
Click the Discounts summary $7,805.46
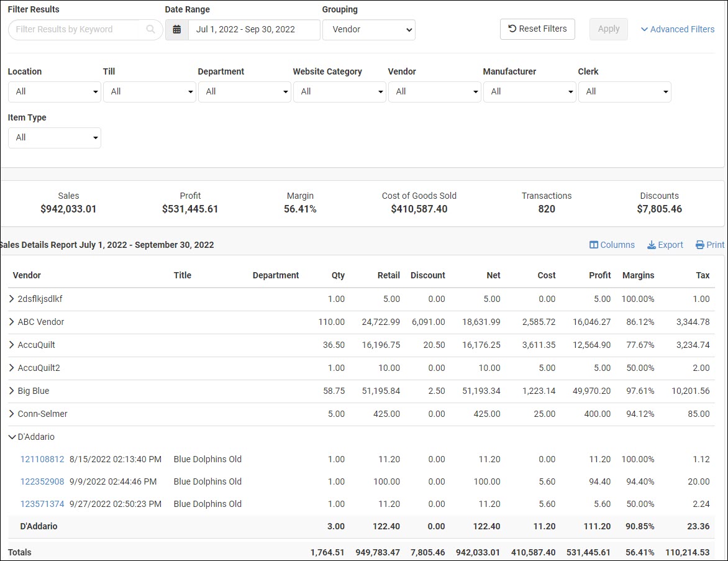659,209
